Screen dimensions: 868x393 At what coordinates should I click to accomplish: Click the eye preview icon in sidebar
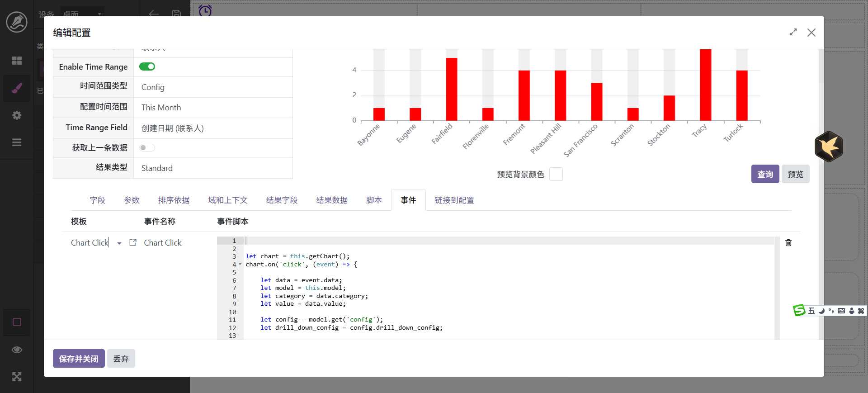click(x=17, y=350)
